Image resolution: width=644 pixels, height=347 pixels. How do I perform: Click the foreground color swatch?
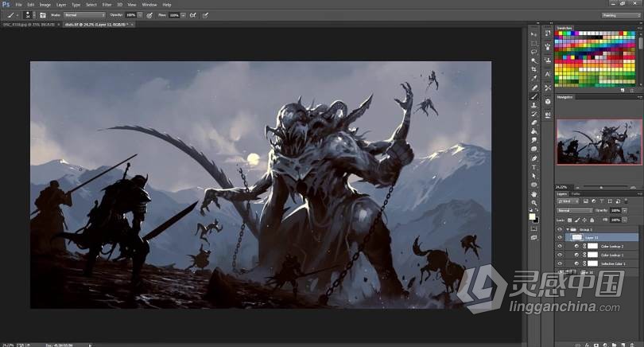point(532,216)
